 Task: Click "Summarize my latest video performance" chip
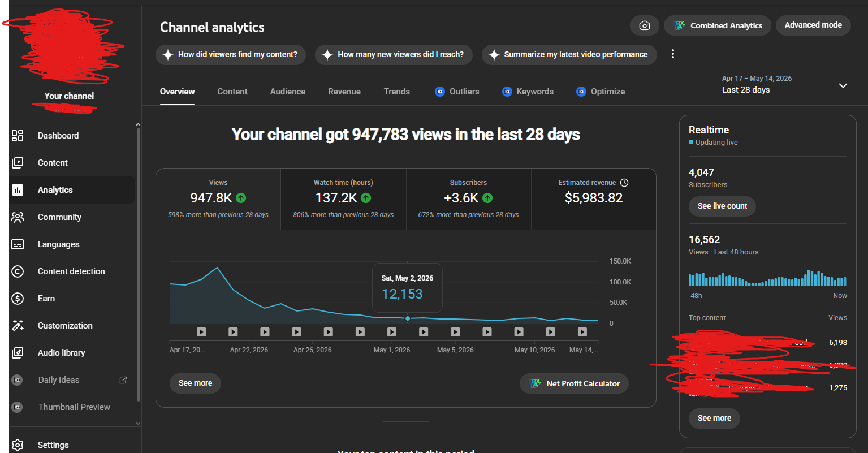pyautogui.click(x=569, y=54)
